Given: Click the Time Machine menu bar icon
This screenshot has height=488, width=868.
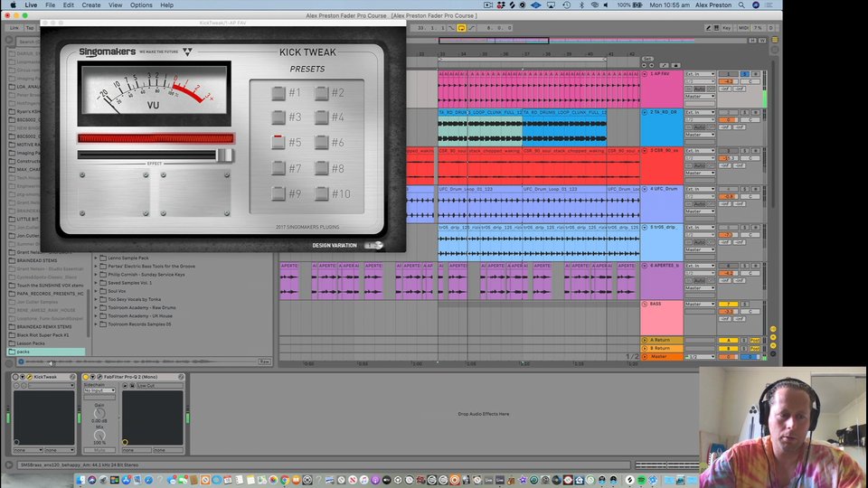Looking at the screenshot, I should [566, 5].
